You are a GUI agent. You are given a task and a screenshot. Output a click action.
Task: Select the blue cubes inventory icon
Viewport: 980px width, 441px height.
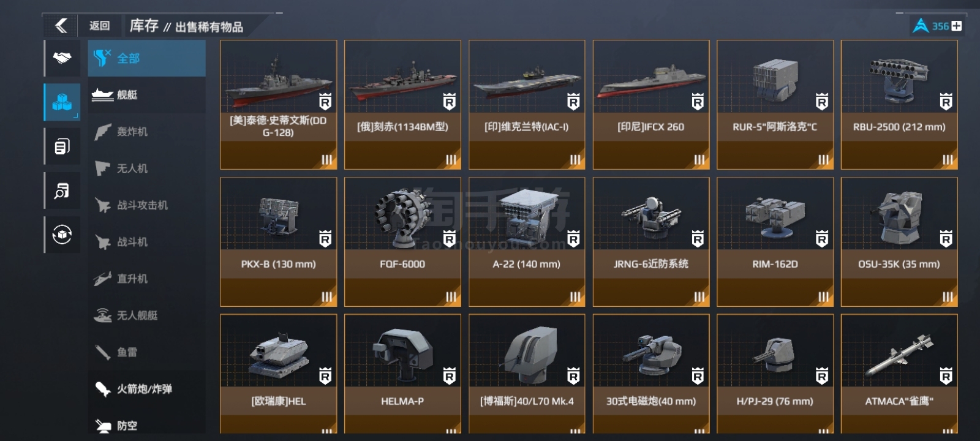tap(62, 102)
